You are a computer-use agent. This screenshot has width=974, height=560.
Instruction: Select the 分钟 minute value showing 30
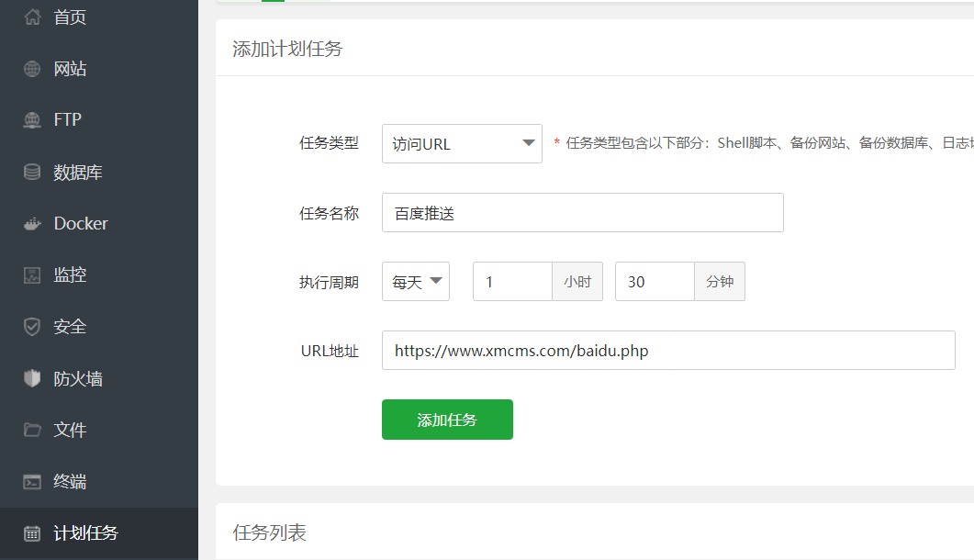click(x=655, y=281)
